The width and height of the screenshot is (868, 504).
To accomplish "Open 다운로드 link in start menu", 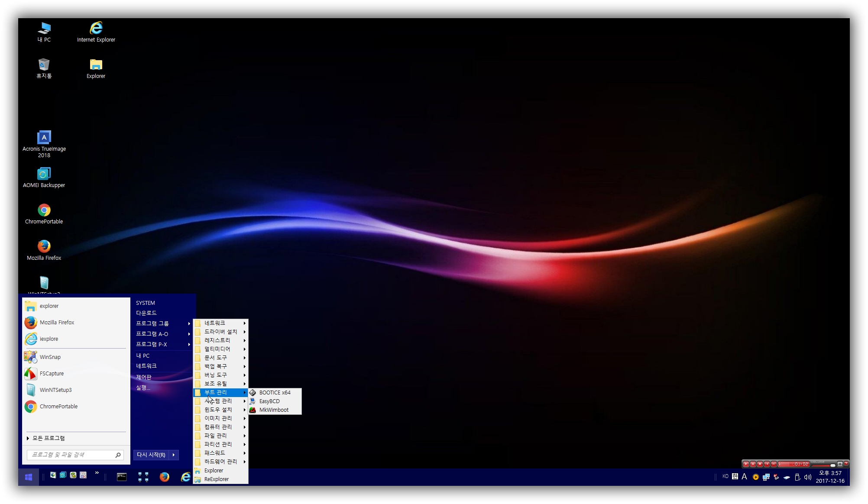I will (146, 313).
